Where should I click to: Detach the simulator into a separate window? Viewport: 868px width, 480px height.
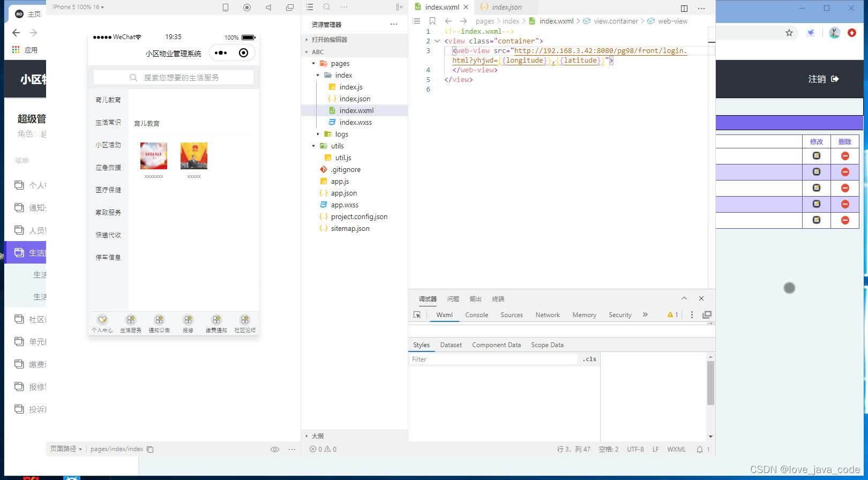pos(290,7)
